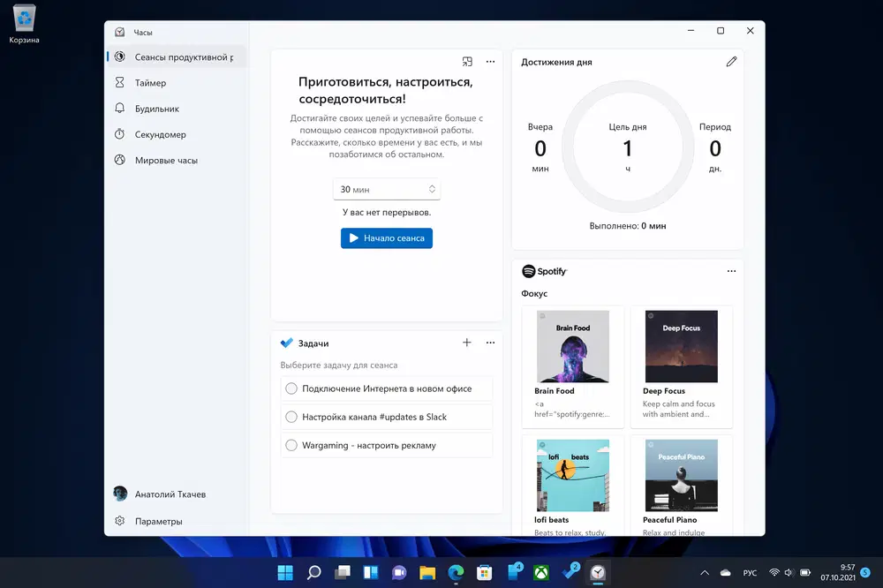Click the Spotify logo
Image resolution: width=883 pixels, height=588 pixels.
[x=544, y=271]
